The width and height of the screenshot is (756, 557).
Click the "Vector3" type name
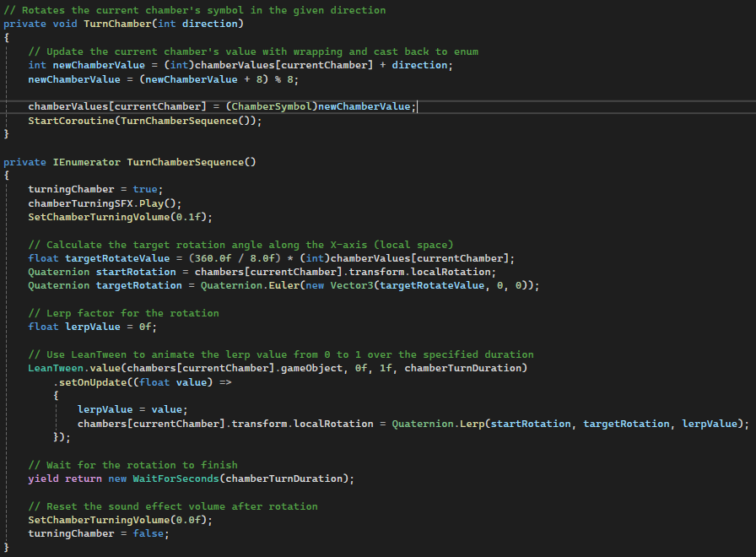click(352, 285)
